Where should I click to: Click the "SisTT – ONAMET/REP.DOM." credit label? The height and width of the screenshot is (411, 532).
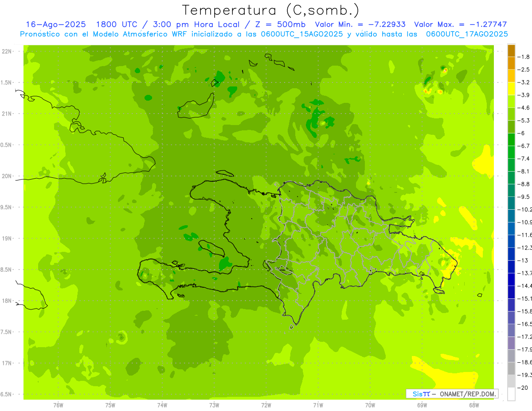452,394
